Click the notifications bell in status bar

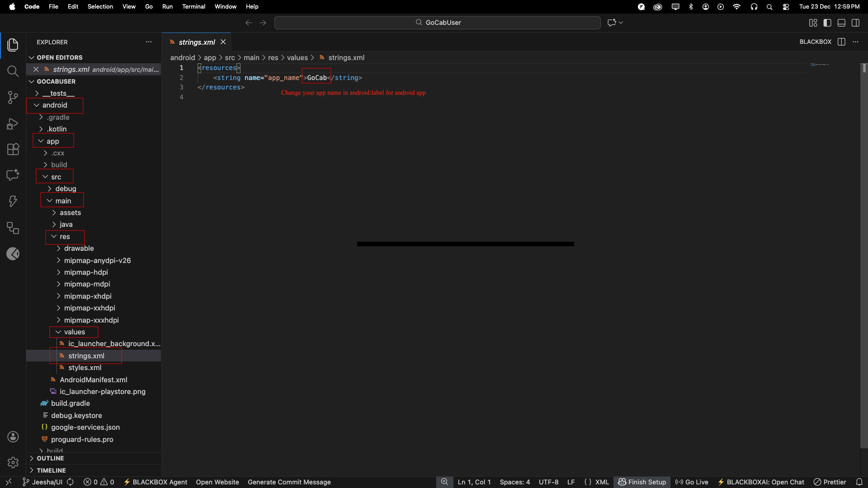[x=859, y=482]
